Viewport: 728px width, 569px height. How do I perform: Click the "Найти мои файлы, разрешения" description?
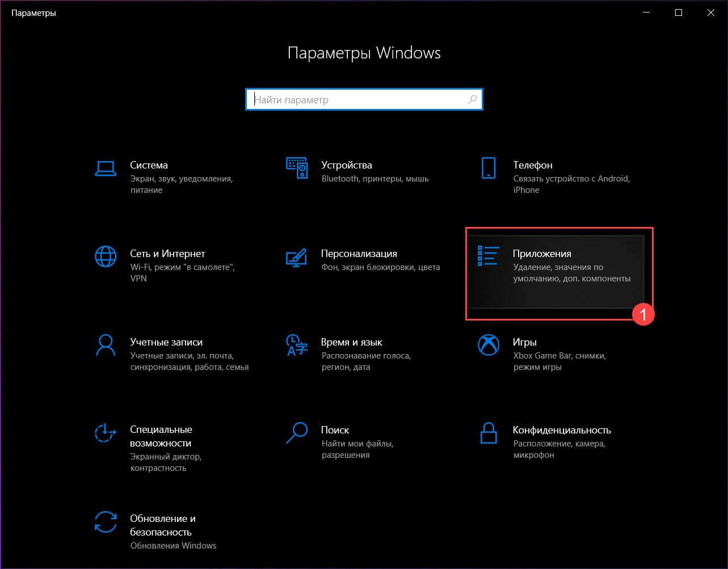(357, 449)
